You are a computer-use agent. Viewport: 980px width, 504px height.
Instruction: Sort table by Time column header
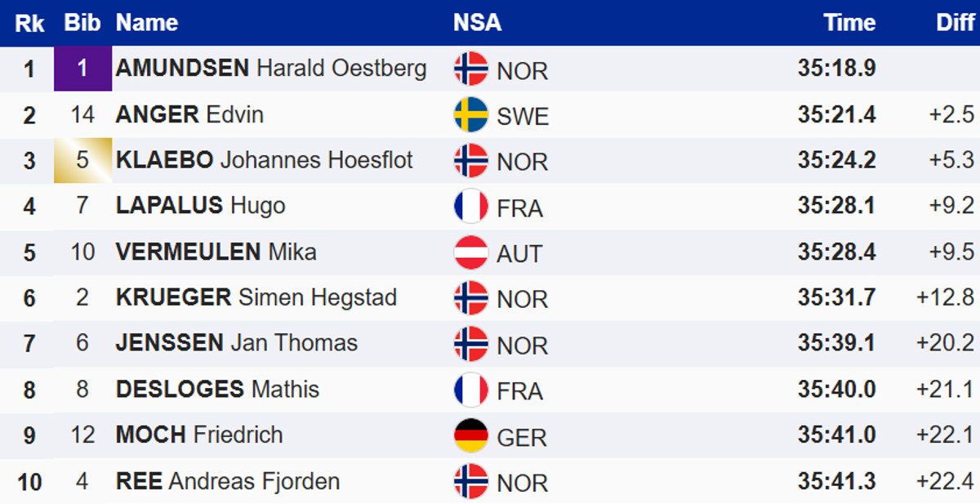(x=849, y=23)
